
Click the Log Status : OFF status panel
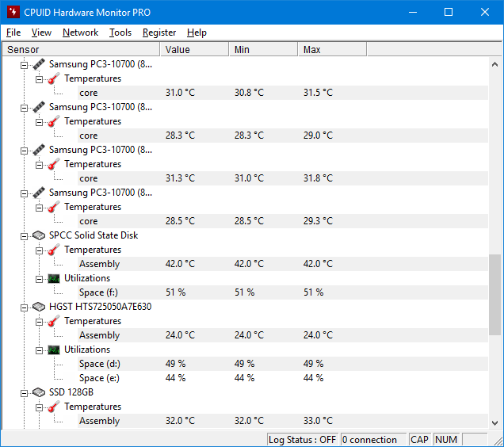303,440
